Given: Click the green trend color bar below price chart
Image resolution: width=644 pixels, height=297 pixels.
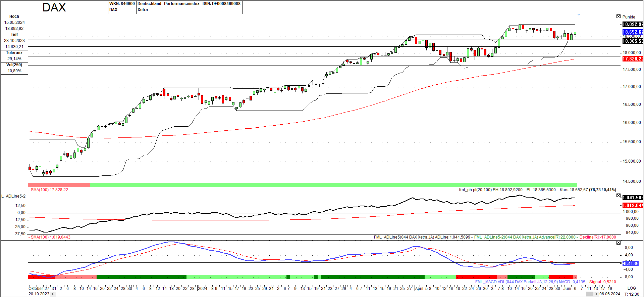Looking at the screenshot, I should [333, 185].
